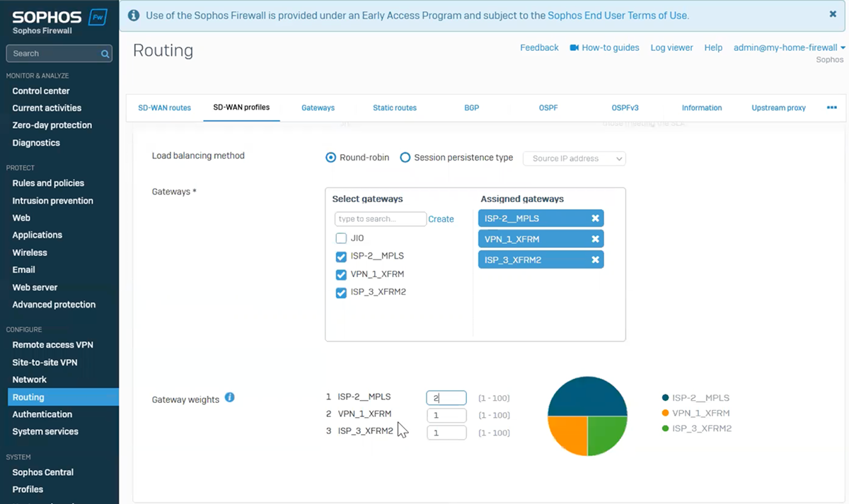Select the SD-WAN profiles tab
Screen dimensions: 849x504
[x=241, y=107]
